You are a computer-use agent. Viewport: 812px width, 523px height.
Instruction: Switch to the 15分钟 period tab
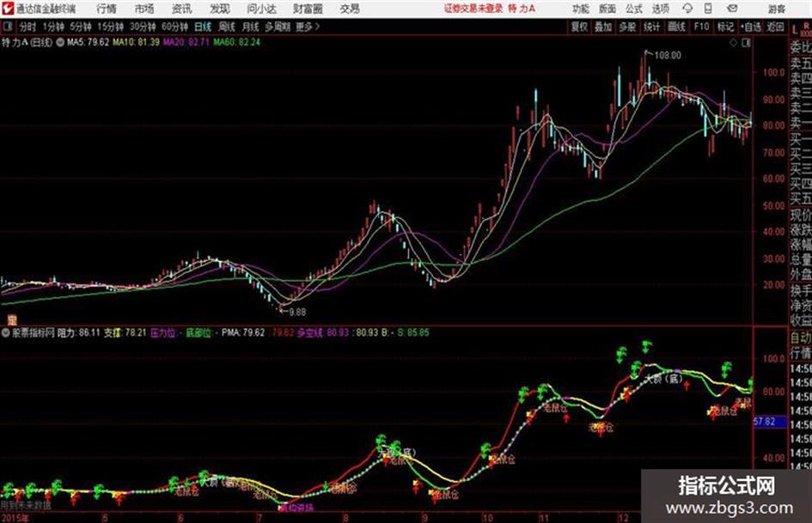(x=110, y=27)
